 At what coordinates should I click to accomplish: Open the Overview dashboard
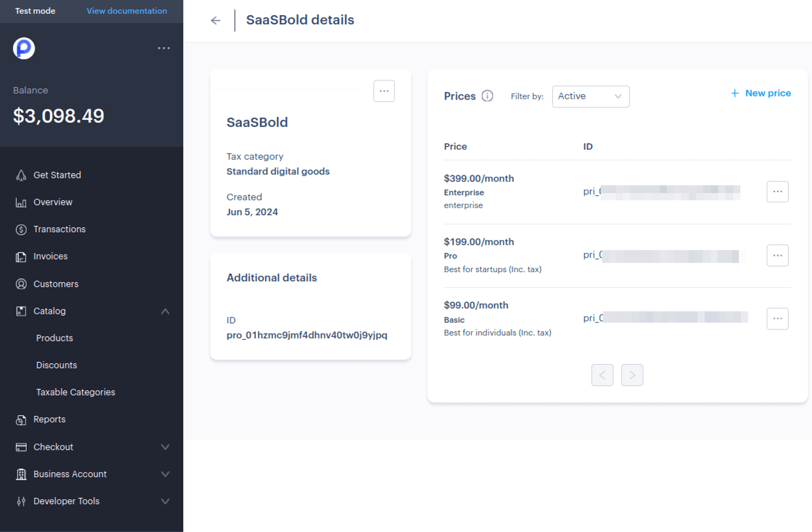click(53, 202)
